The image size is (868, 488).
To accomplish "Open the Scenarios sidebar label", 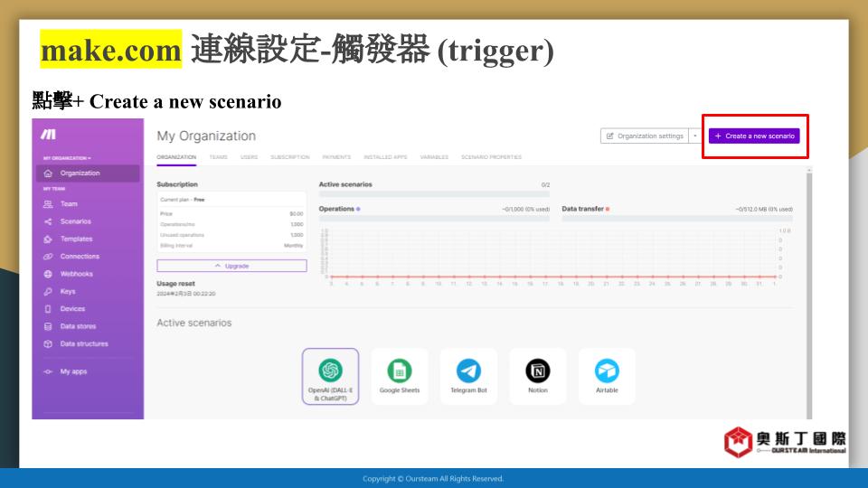I will [x=75, y=221].
